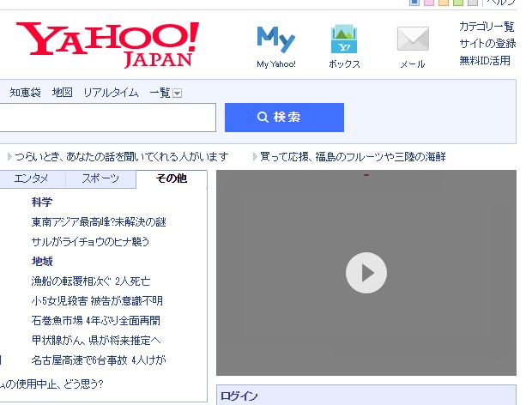Screen dimensions: 532x405
Task: Open the つらいとき、あなたの話を聞いてくれる人がいます link
Action: [x=122, y=157]
